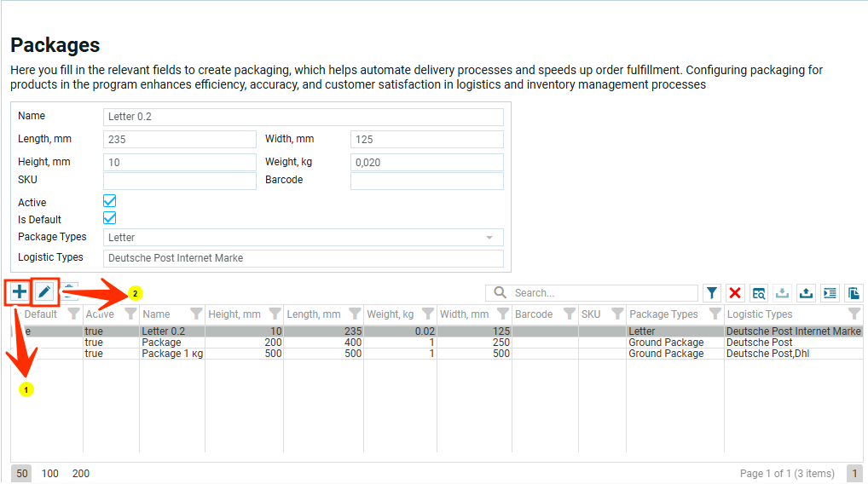Open the Name column filter
This screenshot has height=484, width=868.
click(x=196, y=314)
